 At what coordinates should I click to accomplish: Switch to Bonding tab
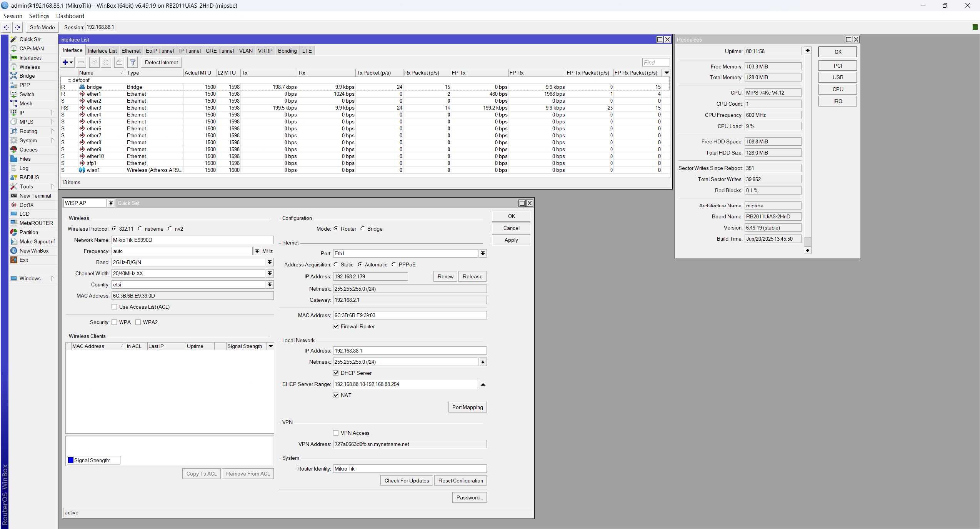coord(287,51)
